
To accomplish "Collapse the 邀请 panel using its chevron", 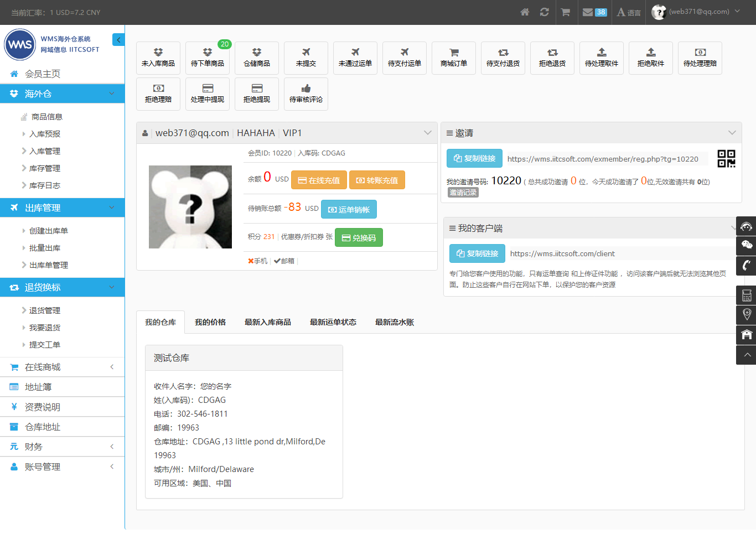I will pyautogui.click(x=732, y=133).
